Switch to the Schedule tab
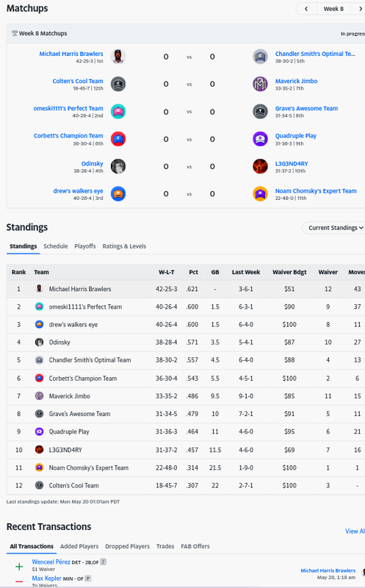Screen dimensions: 365x588 tap(56, 246)
